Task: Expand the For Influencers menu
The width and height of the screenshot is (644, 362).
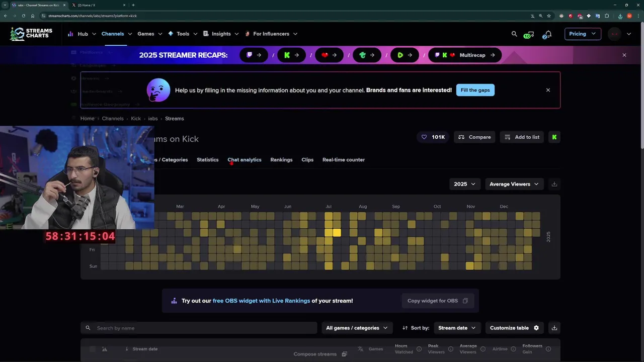Action: (x=271, y=34)
